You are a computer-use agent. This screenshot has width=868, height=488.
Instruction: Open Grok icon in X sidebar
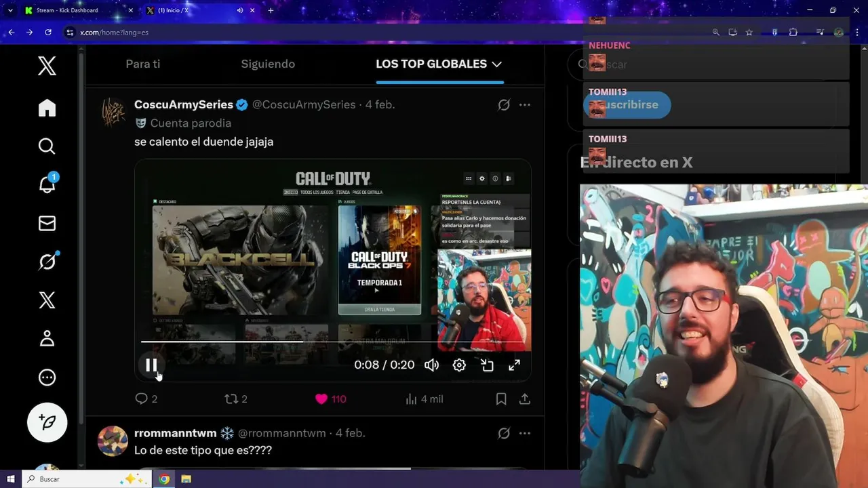[x=47, y=261]
